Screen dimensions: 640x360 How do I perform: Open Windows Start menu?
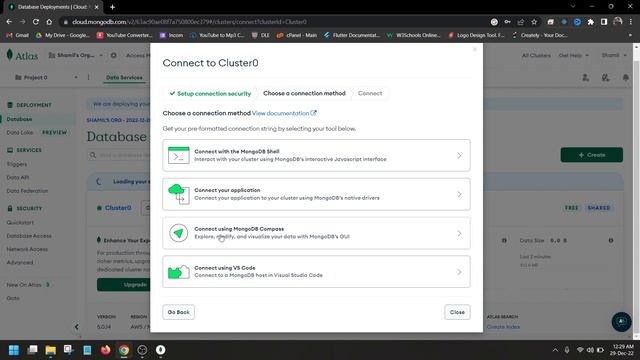coord(13,350)
